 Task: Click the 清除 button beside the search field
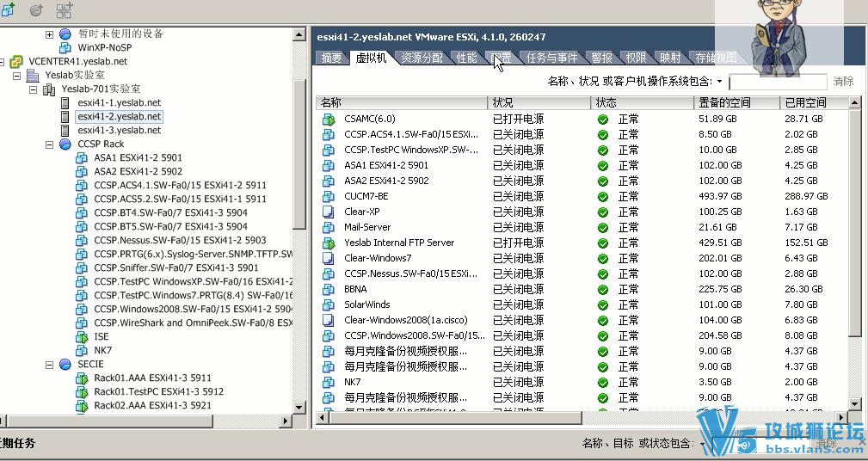point(844,82)
